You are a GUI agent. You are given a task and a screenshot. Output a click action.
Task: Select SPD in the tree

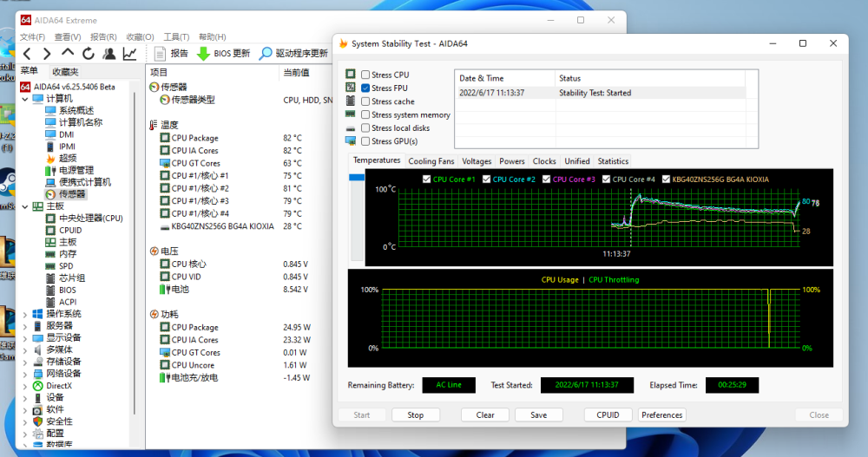pos(59,266)
